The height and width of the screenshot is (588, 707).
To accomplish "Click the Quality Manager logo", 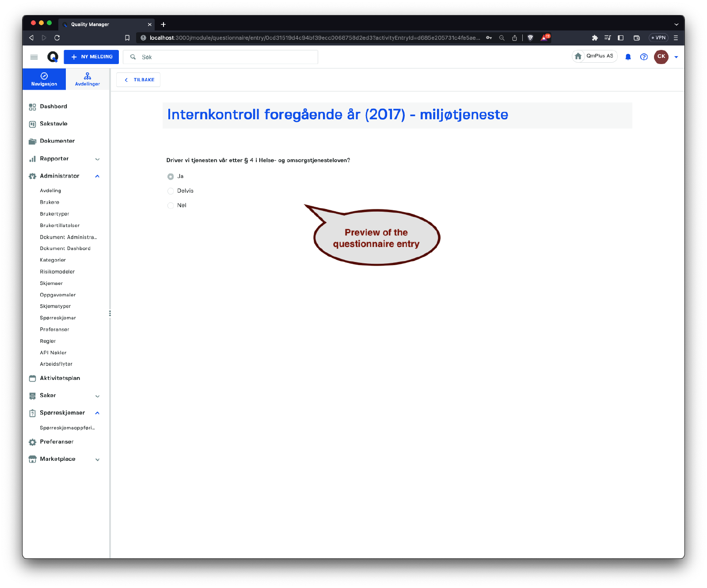I will pos(53,57).
